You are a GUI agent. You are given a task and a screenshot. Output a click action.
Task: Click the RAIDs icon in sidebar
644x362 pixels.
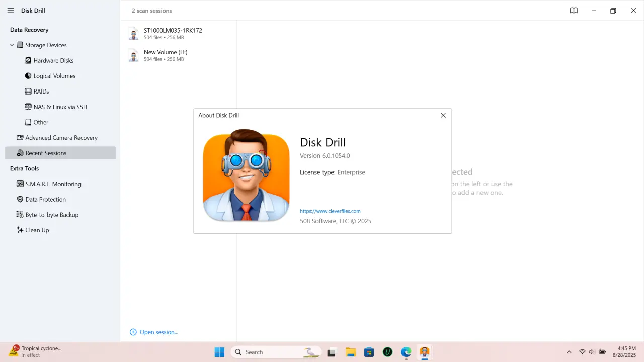coord(29,92)
